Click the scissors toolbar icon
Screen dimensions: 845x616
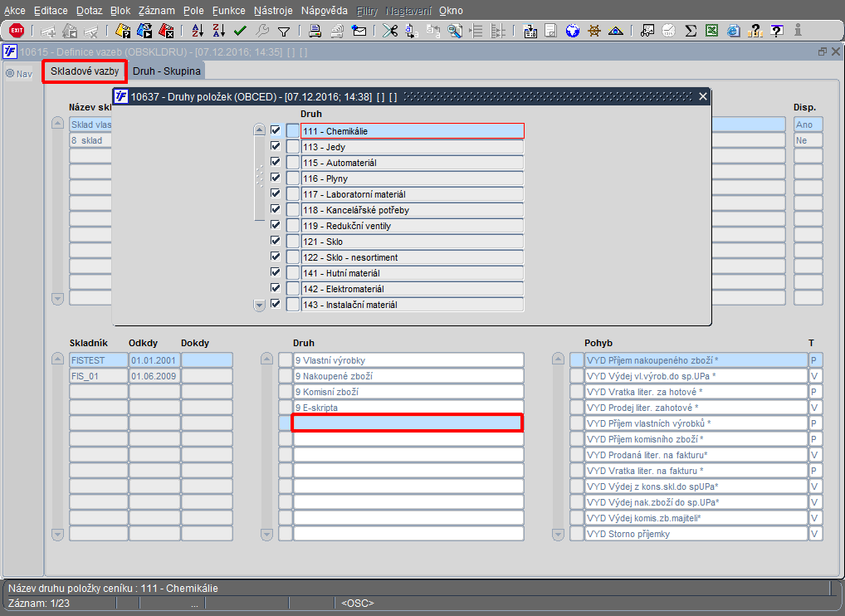coord(389,31)
